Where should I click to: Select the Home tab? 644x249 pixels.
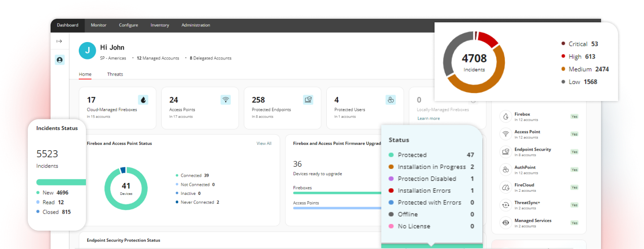[x=85, y=74]
